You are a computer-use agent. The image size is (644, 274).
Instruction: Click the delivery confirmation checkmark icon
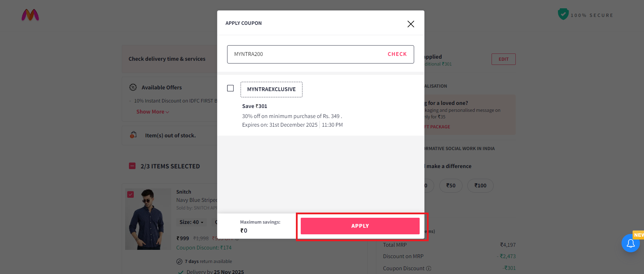pyautogui.click(x=180, y=271)
